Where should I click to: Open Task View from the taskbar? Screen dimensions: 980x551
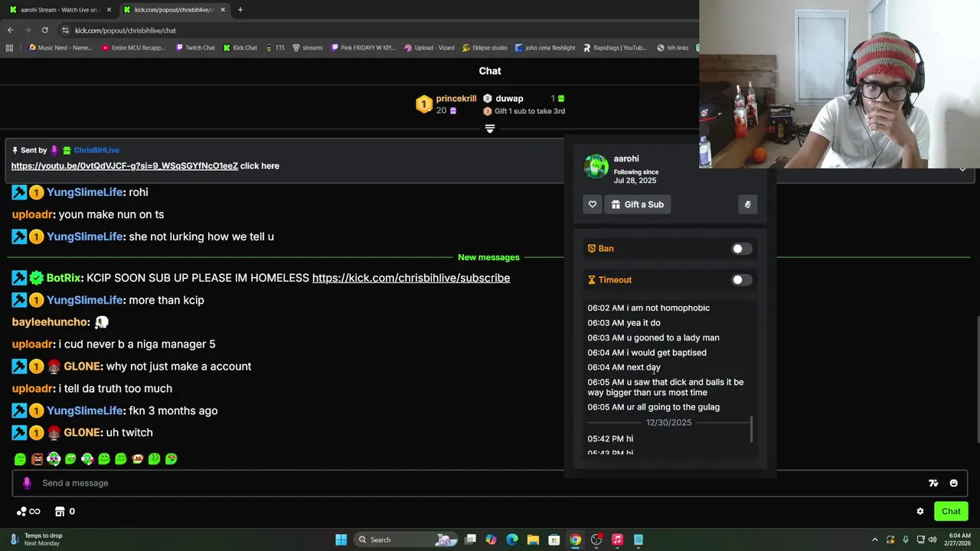(470, 540)
